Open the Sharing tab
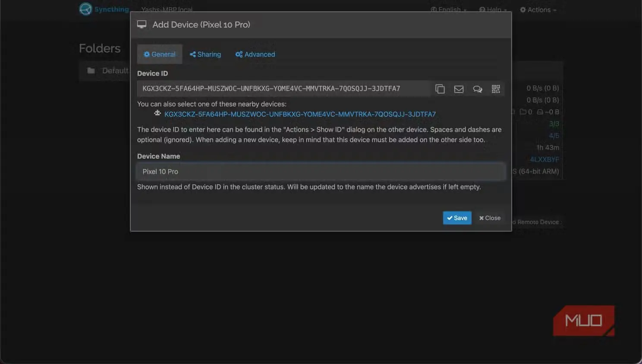The height and width of the screenshot is (364, 642). 205,54
